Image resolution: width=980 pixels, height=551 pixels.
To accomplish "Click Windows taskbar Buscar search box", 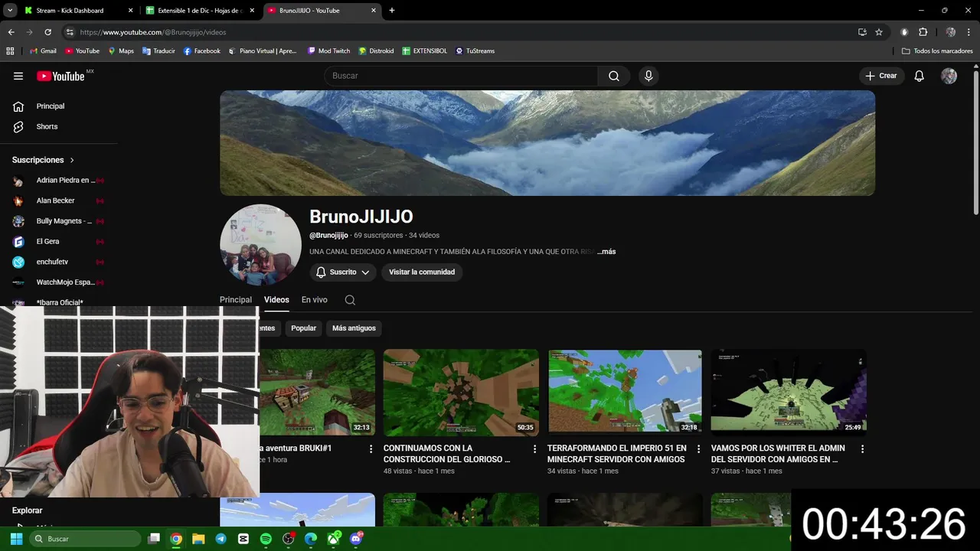I will click(85, 539).
